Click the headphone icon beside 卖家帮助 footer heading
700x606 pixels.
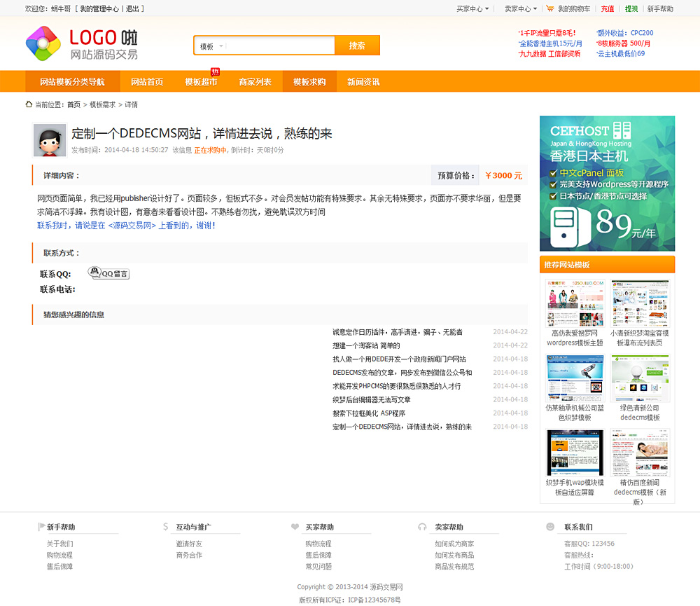422,527
